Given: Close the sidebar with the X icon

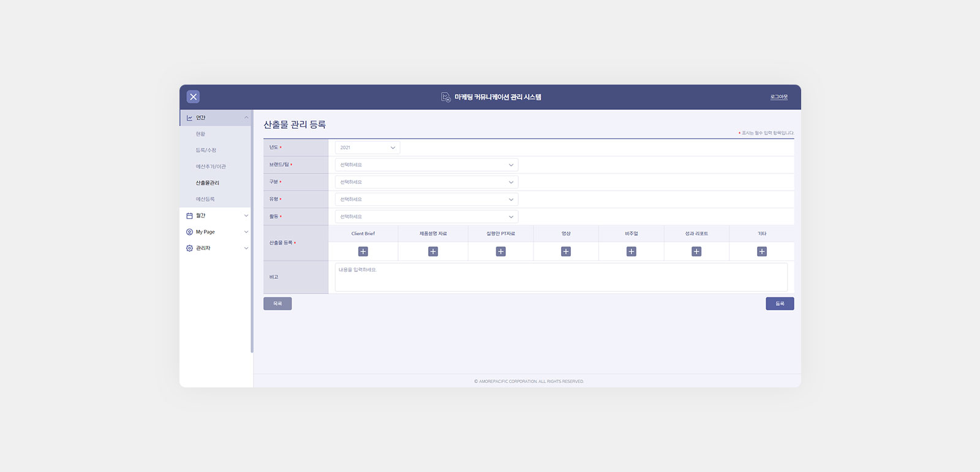Looking at the screenshot, I should click(x=193, y=97).
